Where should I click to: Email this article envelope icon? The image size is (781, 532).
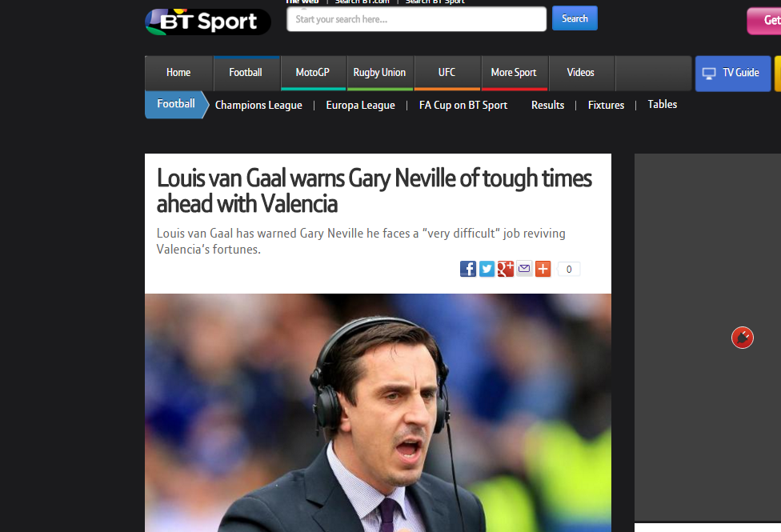[x=524, y=269]
